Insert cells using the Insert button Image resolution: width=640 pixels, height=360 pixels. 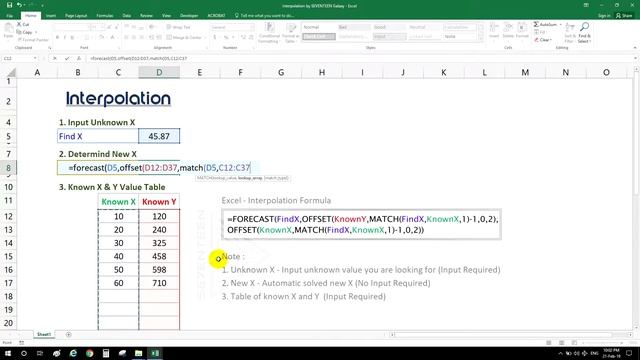[x=494, y=31]
